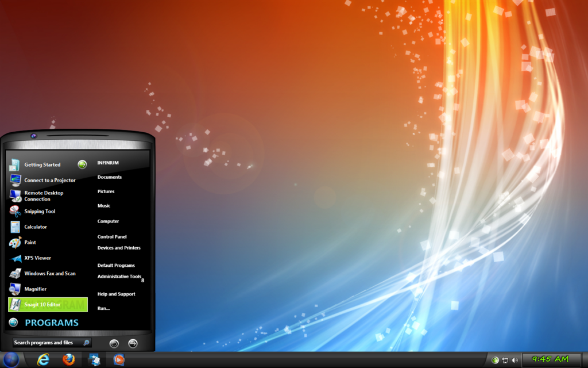The width and height of the screenshot is (588, 368).
Task: Open the INFINIUM user folder link
Action: pyautogui.click(x=108, y=163)
